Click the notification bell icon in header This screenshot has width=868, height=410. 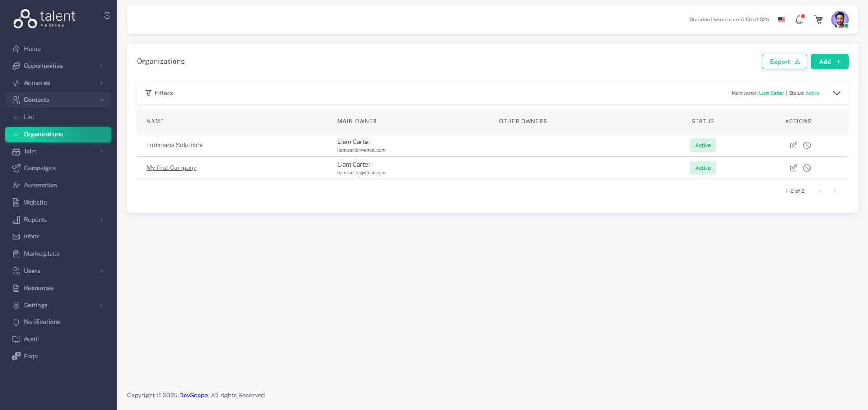(799, 20)
